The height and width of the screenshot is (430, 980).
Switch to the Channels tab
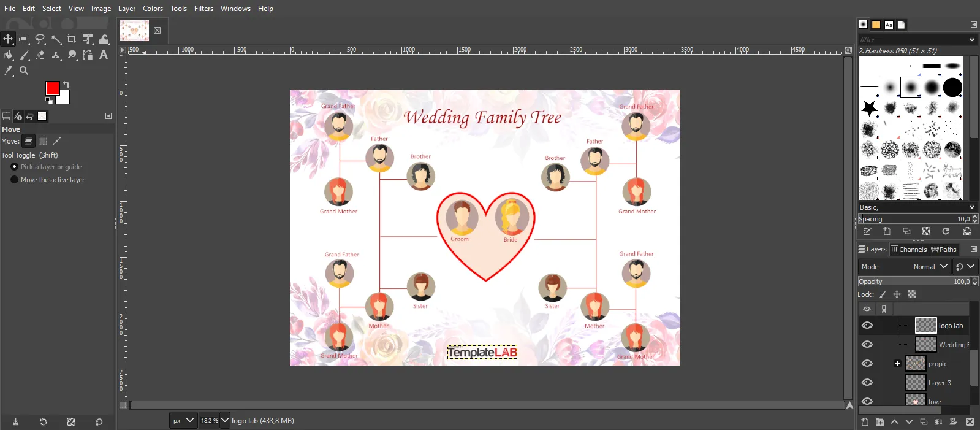pyautogui.click(x=908, y=250)
